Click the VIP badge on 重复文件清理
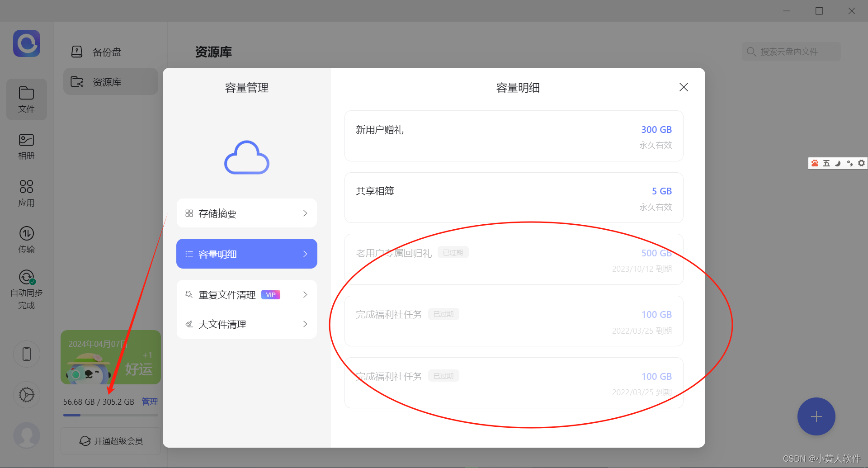Screen dimensions: 868x468 click(271, 295)
